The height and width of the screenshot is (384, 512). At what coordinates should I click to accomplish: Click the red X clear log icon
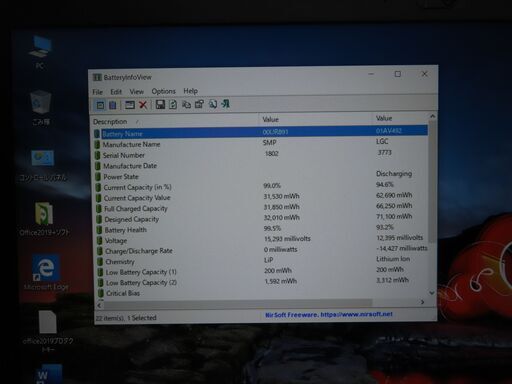[143, 105]
